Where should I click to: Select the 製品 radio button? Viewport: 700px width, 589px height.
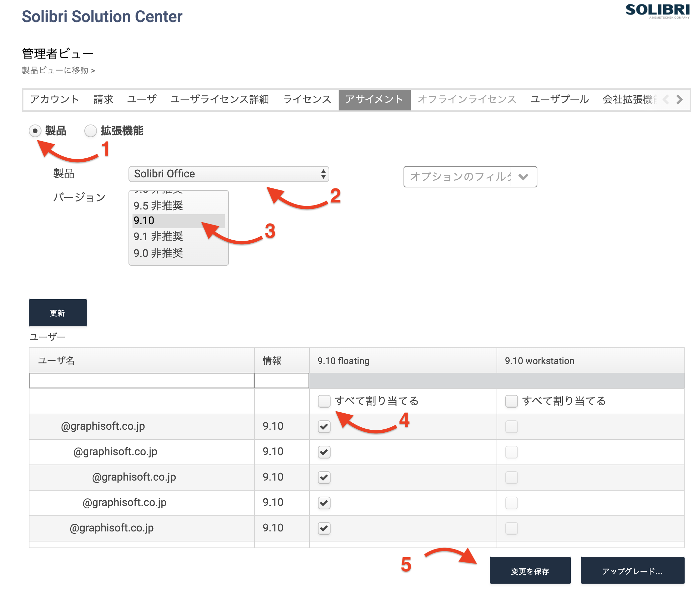coord(35,131)
